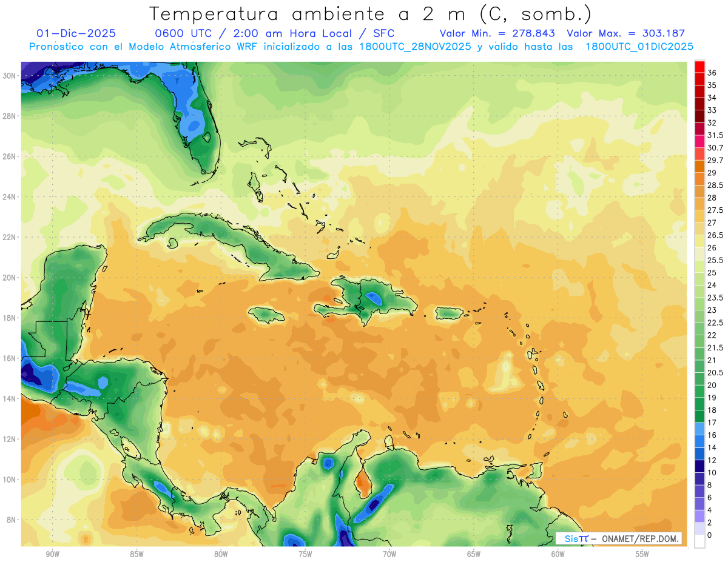Pick the white swatch below the 0 label
Viewport: 728px width, 562px height.
pyautogui.click(x=699, y=541)
